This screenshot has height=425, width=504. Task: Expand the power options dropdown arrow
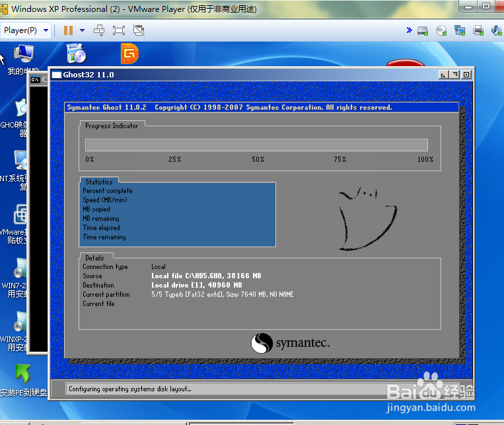click(x=83, y=30)
